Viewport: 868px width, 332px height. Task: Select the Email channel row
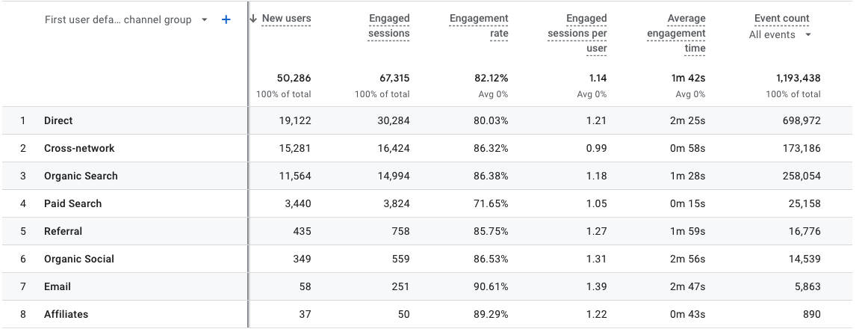(x=58, y=286)
